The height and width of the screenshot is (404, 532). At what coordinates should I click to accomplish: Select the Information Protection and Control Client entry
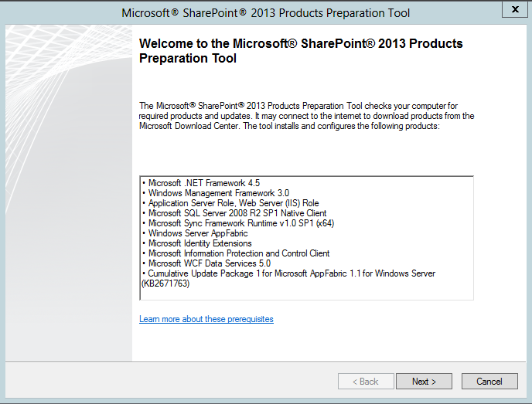coord(236,253)
